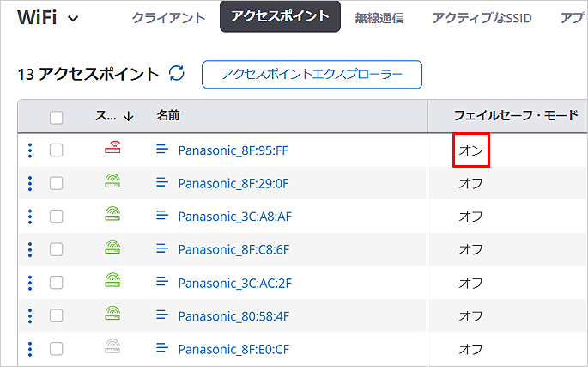This screenshot has height=367, width=588.
Task: Open the Panasonic_3C:AC:2F link
Action: click(x=234, y=283)
